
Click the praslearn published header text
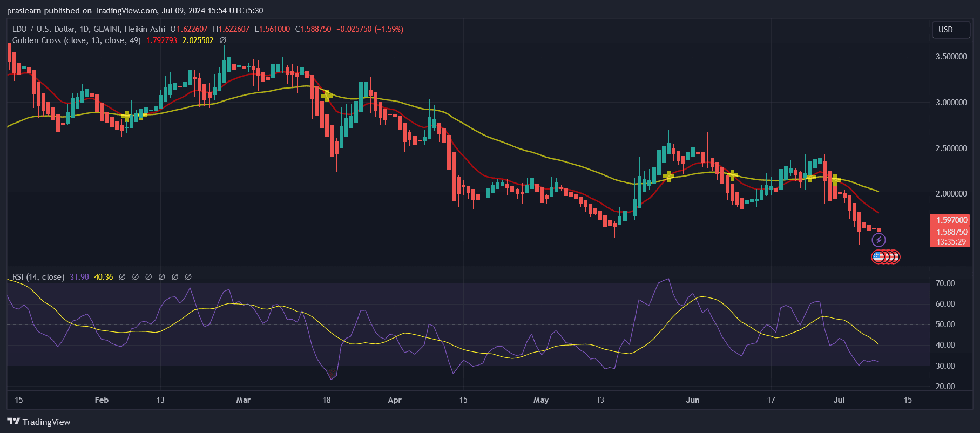tap(135, 10)
